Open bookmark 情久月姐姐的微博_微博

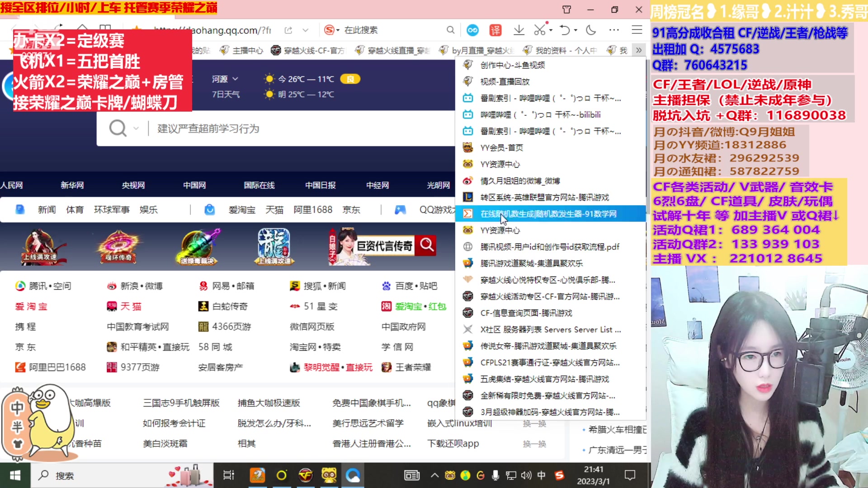point(550,181)
